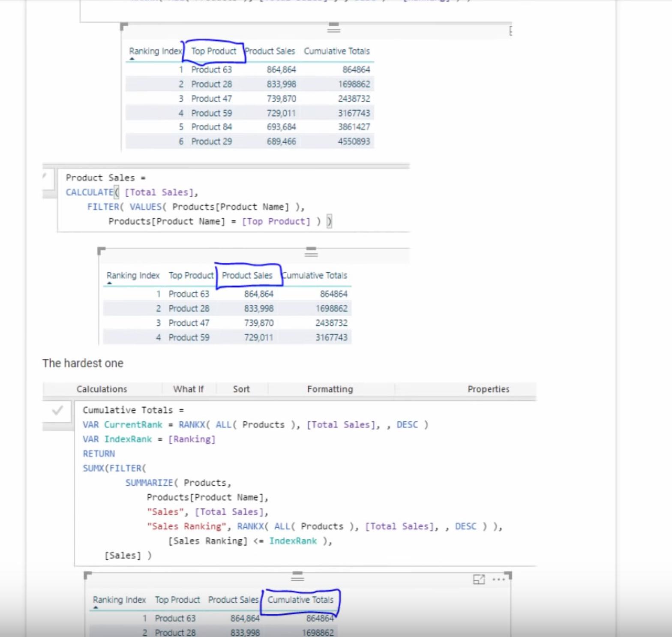Click Top Product header in the four-row table
672x637 pixels.
pos(191,276)
